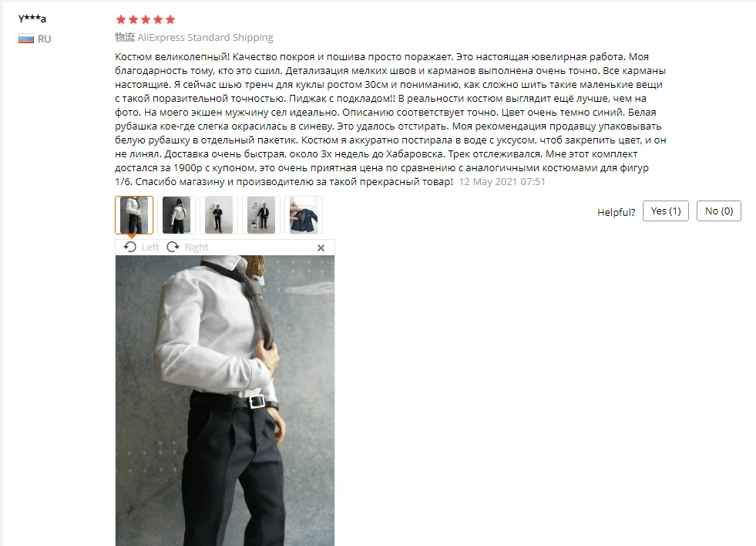756x546 pixels.
Task: Show fifth thumbnail of blue jacket
Action: [304, 215]
